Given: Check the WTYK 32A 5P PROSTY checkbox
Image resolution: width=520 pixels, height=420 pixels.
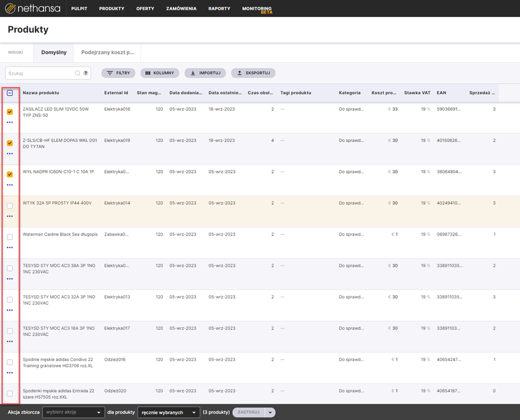Looking at the screenshot, I should tap(10, 206).
